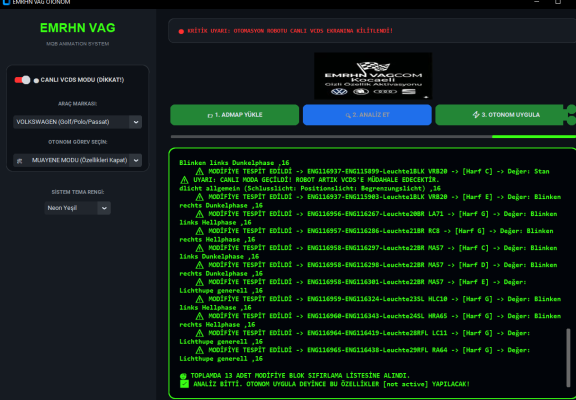
Task: Open the MUAYENE MODU task dropdown arrow
Action: 136,161
